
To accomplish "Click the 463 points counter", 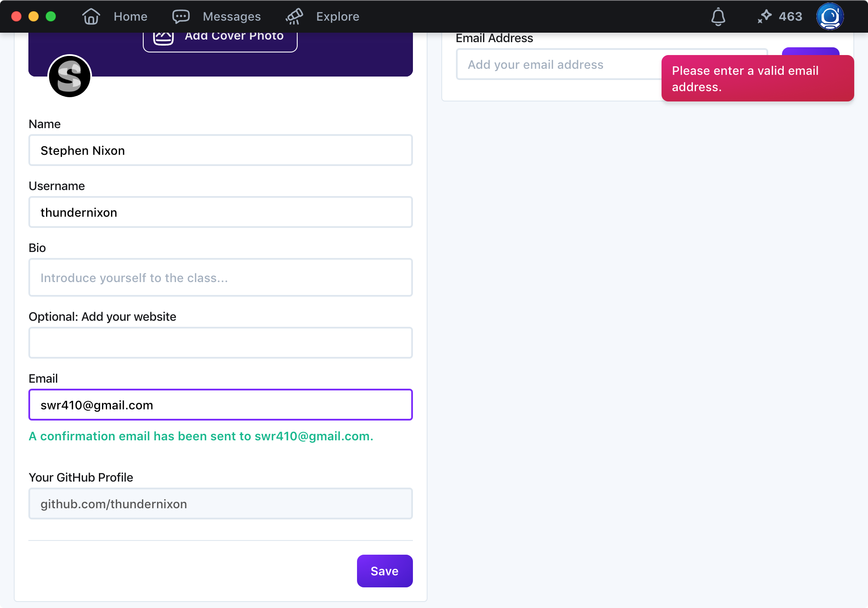I will [x=790, y=16].
